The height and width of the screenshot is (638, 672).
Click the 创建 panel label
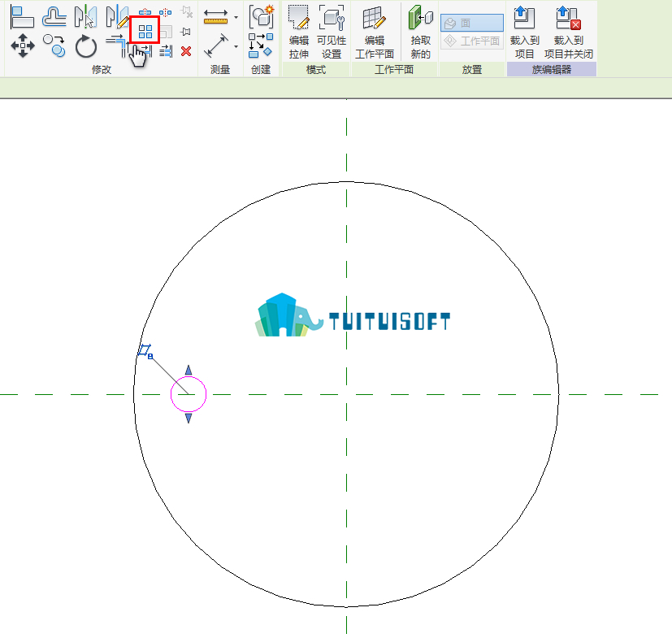click(x=261, y=69)
